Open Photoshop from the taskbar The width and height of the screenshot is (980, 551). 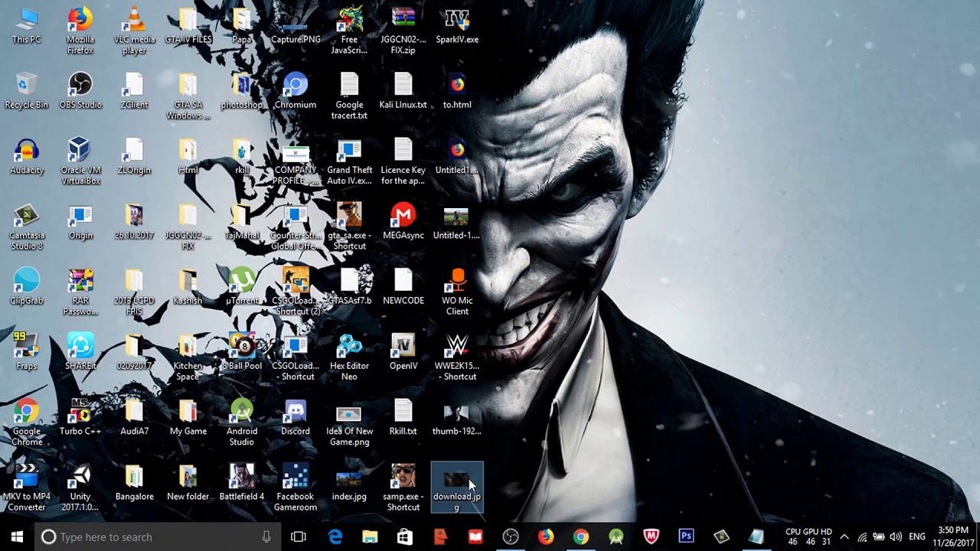pos(686,537)
